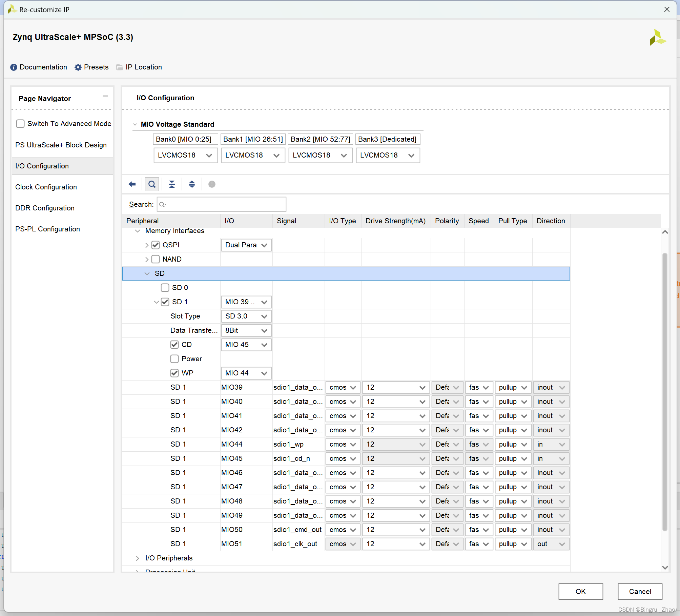
Task: Open the Presets gear icon
Action: point(78,67)
